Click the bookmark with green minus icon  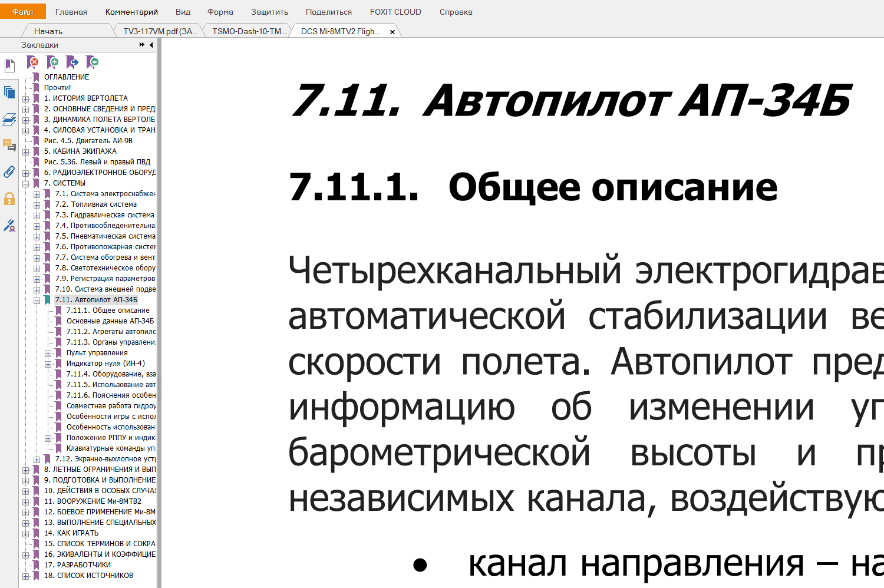pyautogui.click(x=92, y=62)
